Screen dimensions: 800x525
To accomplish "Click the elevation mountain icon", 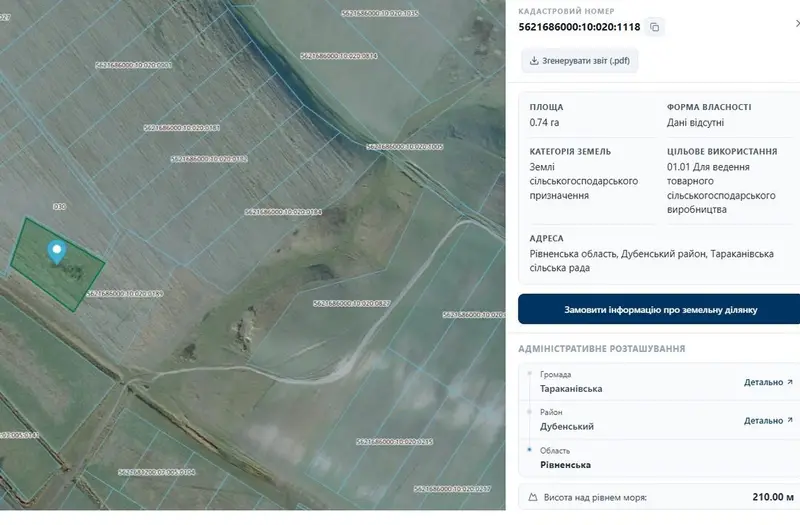I will pos(533,497).
